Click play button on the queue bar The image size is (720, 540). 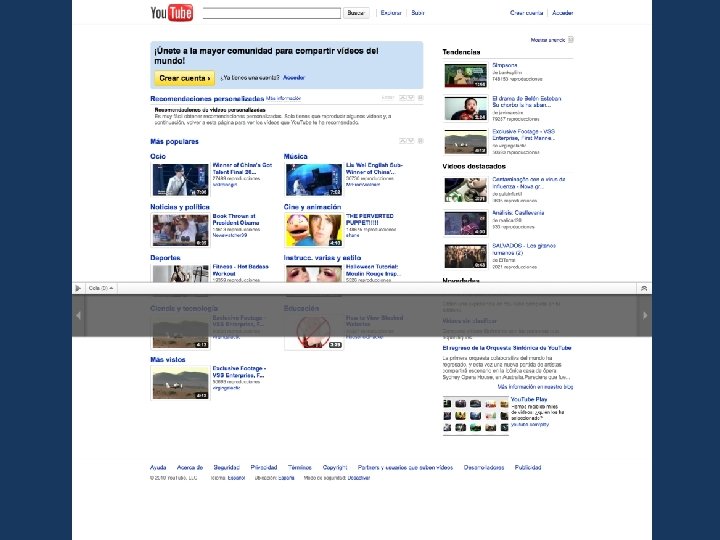78,288
